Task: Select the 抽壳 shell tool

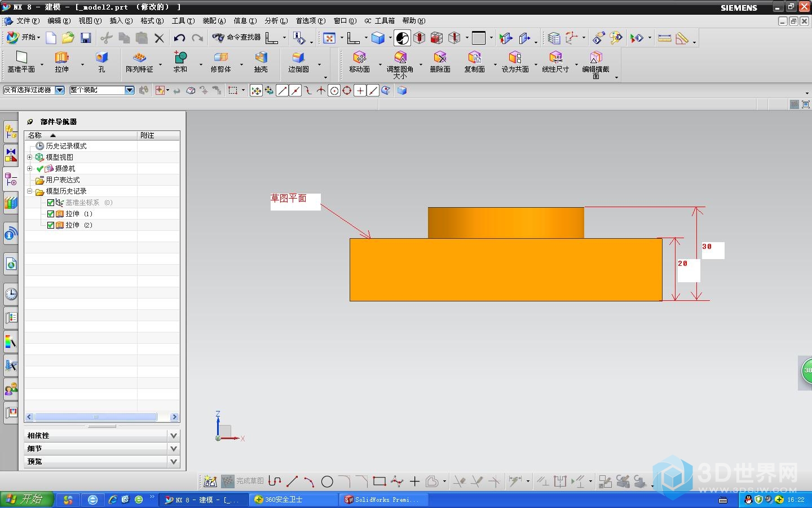Action: coord(261,62)
